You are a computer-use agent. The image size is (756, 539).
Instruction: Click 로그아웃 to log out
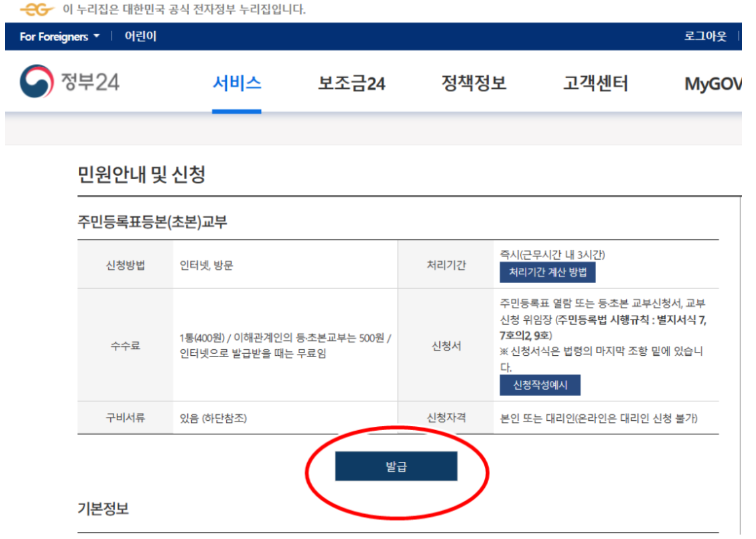[x=705, y=36]
